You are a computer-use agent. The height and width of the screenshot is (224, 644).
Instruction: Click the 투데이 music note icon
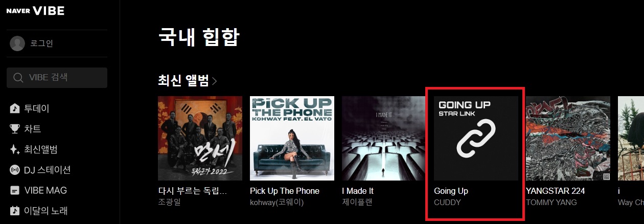(15, 108)
